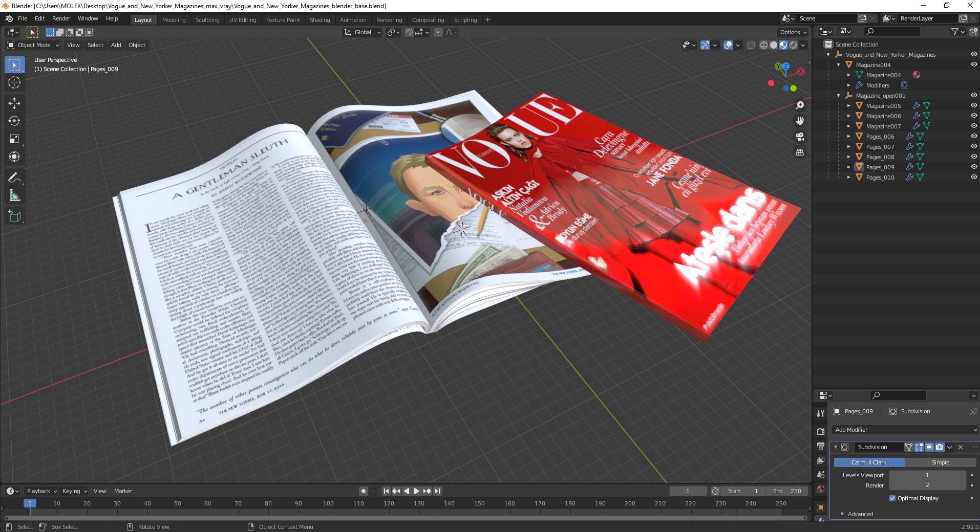The height and width of the screenshot is (532, 980).
Task: Hide Magazine005 in the outliner
Action: (974, 105)
